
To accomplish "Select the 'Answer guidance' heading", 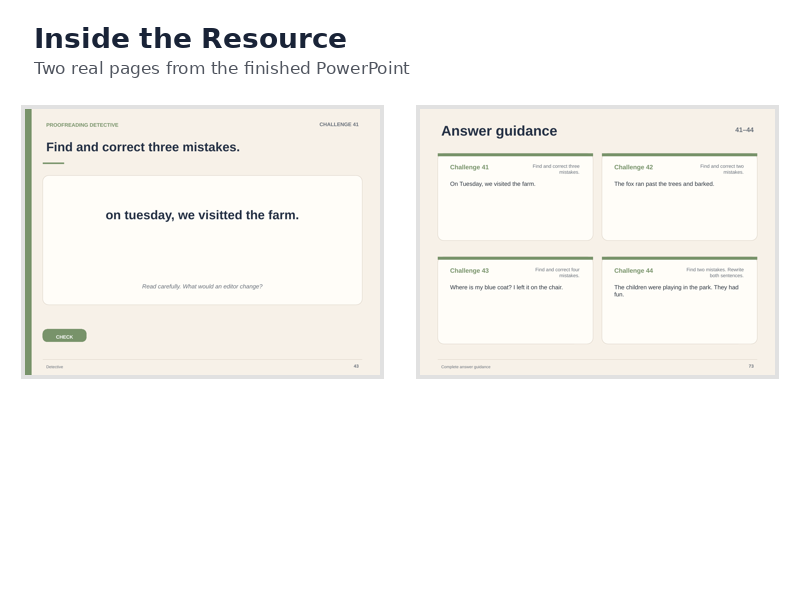I will coord(499,131).
